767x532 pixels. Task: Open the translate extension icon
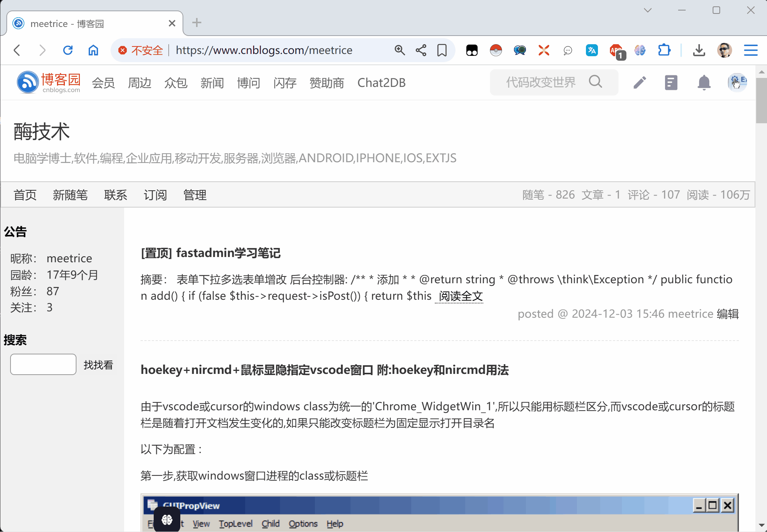tap(592, 50)
